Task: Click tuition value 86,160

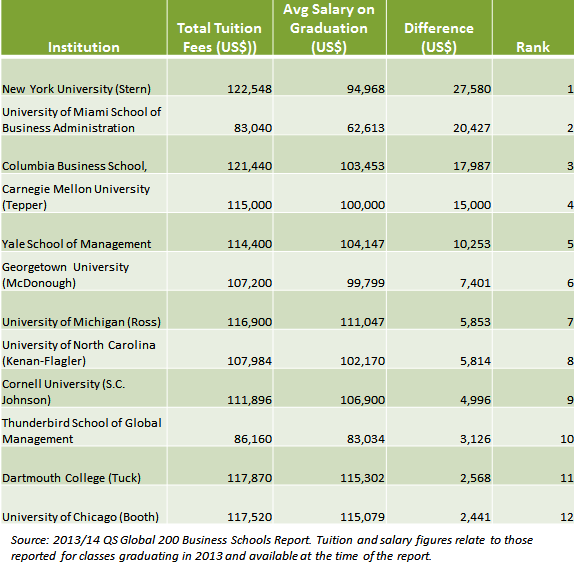Action: [253, 439]
